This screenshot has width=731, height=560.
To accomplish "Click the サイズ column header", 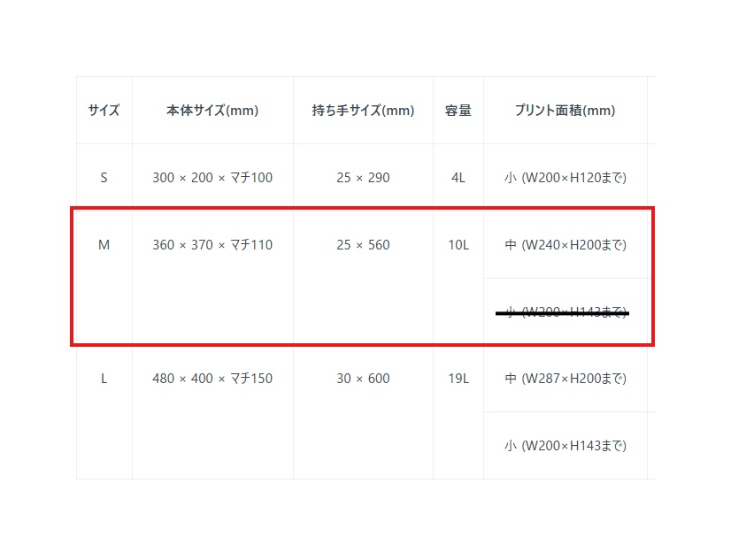I will pyautogui.click(x=104, y=111).
